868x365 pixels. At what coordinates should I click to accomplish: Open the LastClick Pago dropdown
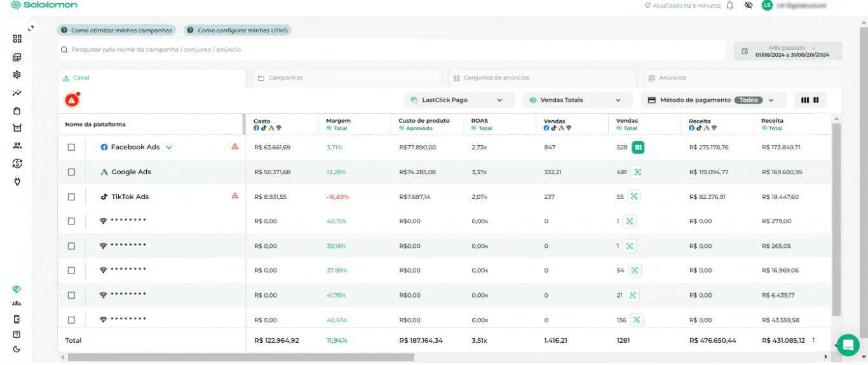coord(457,100)
